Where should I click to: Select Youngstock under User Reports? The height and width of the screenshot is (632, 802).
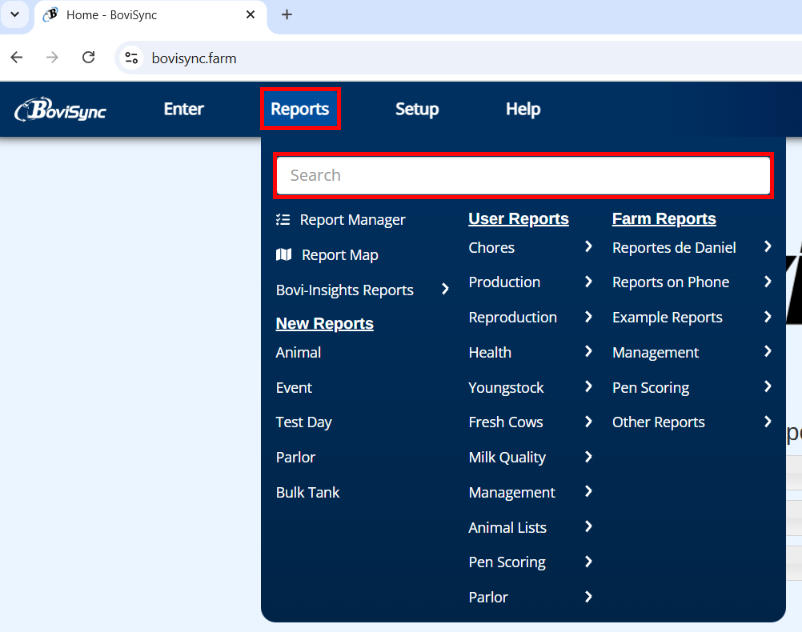(506, 388)
